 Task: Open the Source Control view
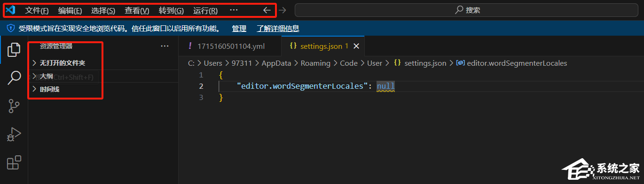pyautogui.click(x=14, y=106)
